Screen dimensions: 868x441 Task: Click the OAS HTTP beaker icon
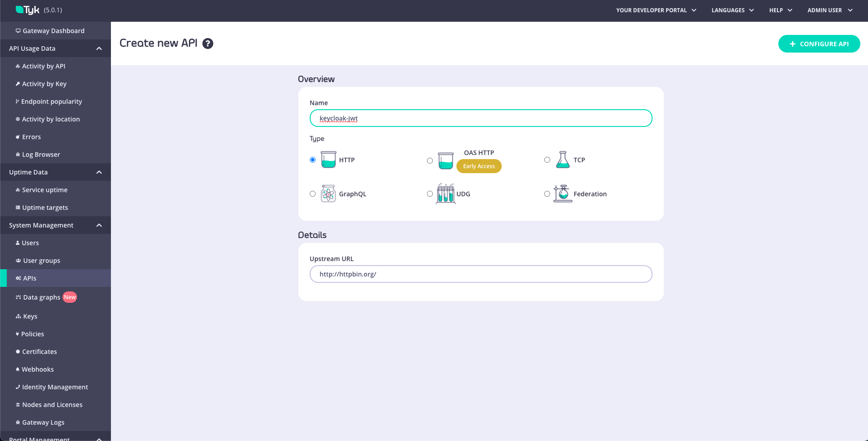tap(446, 160)
